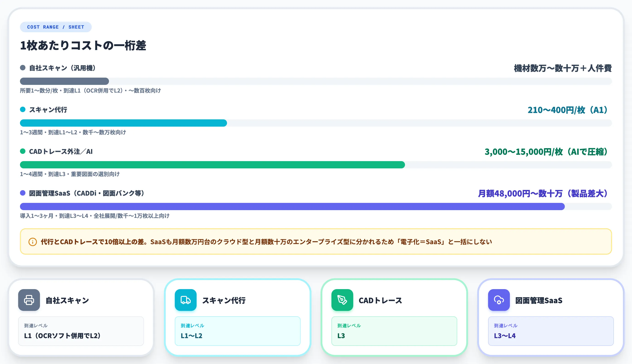Click the truck icon for スキャン代行
The image size is (632, 364).
(x=185, y=300)
